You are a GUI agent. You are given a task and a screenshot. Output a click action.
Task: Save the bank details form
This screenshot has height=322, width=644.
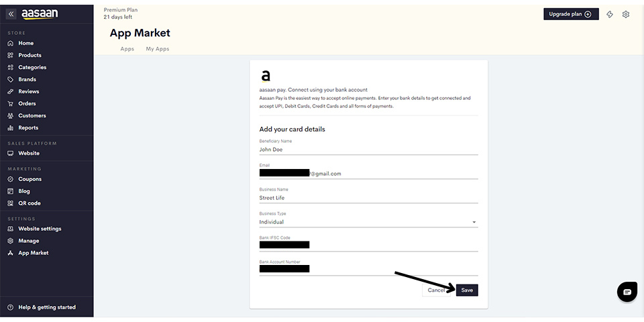pos(467,290)
